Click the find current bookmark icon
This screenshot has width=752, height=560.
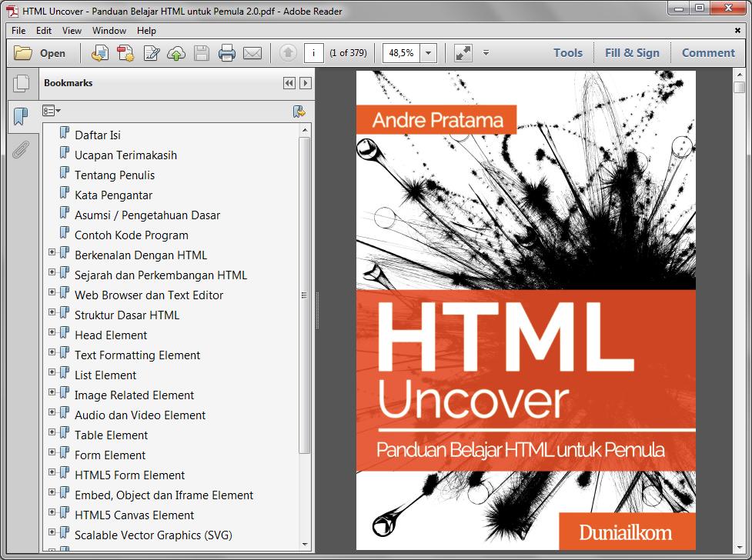point(299,112)
